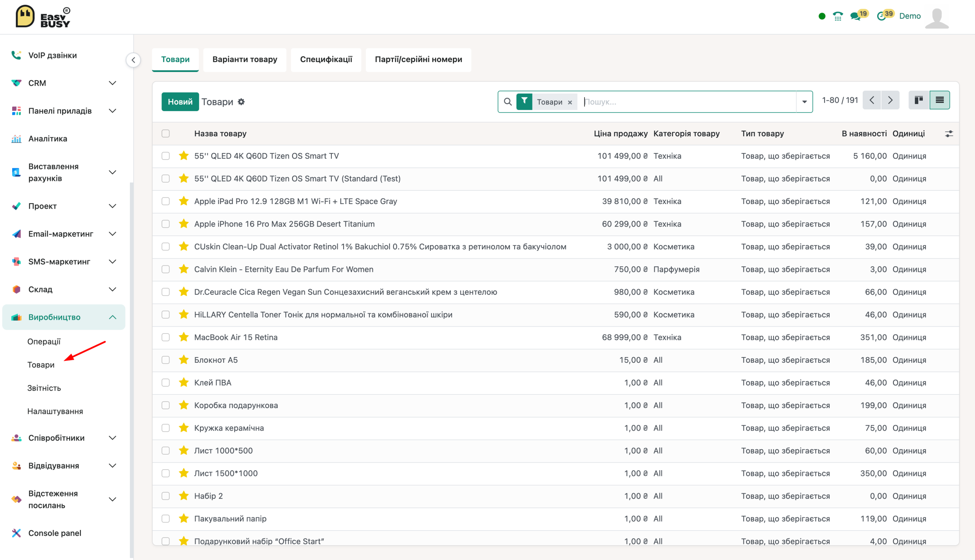Collapse the sidebar with the arrow button
The image size is (975, 560).
pyautogui.click(x=133, y=60)
